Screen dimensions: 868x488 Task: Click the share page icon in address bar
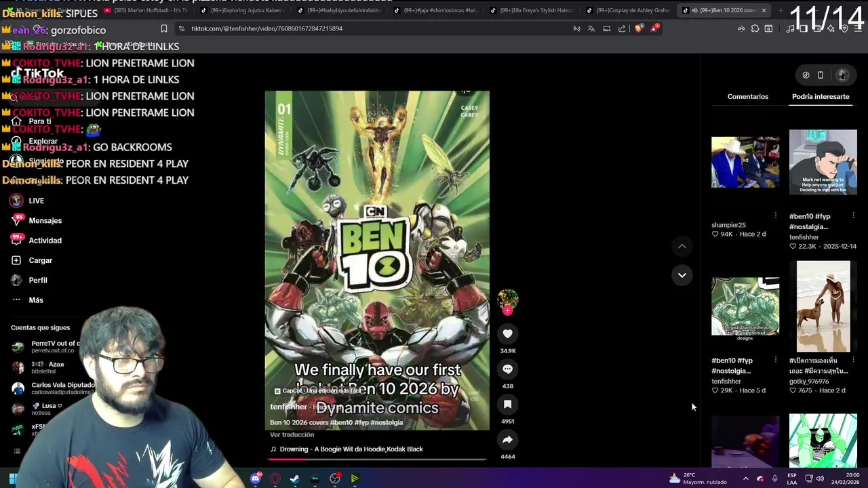[x=622, y=28]
